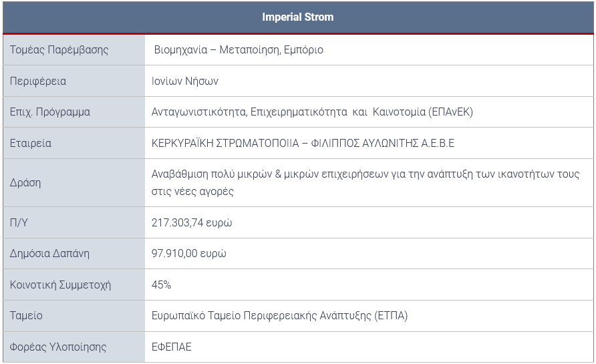Select the Επιχ. Πρόγραμμα label
596x364 pixels.
click(x=50, y=112)
